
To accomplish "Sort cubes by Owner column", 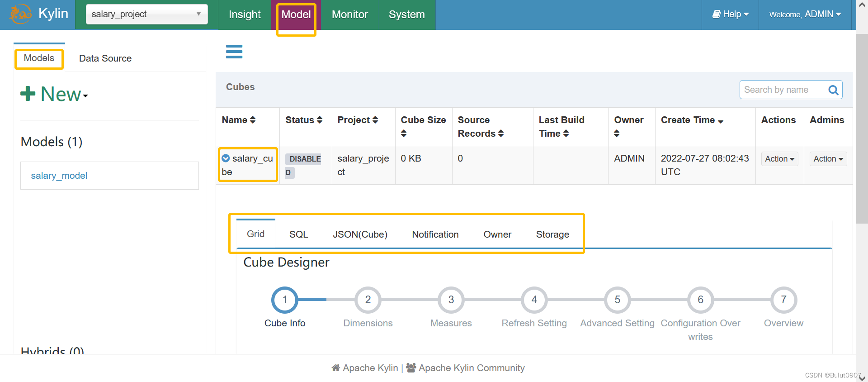I will pos(628,126).
